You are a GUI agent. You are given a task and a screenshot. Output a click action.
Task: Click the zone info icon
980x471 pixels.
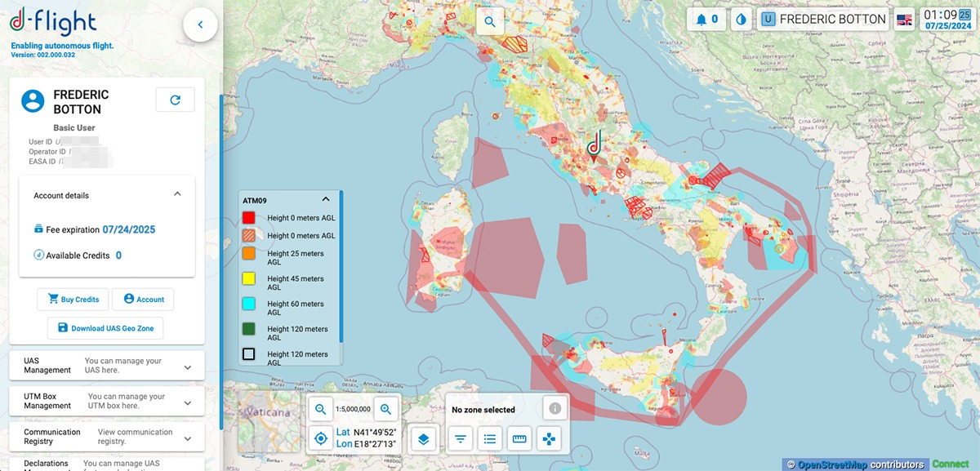point(555,408)
